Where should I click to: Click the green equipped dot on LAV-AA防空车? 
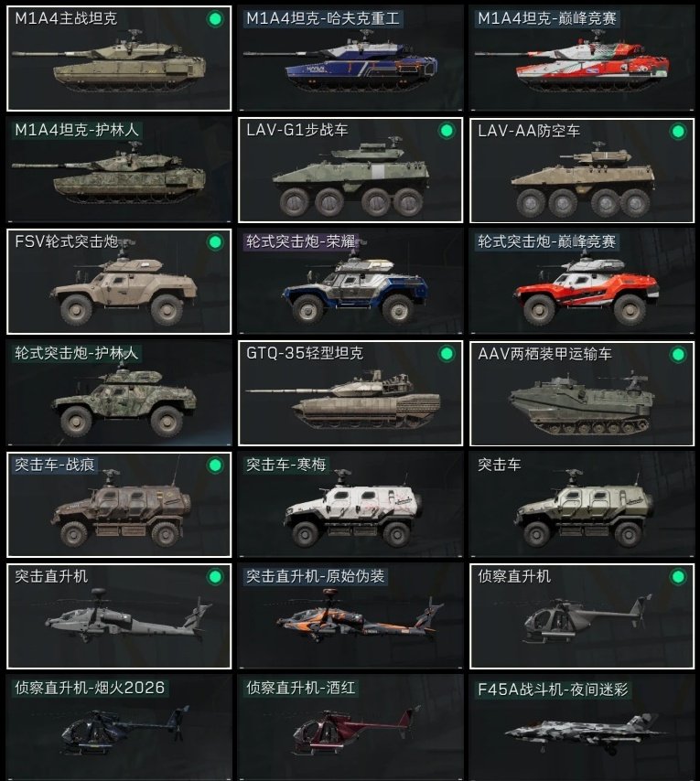pos(678,132)
